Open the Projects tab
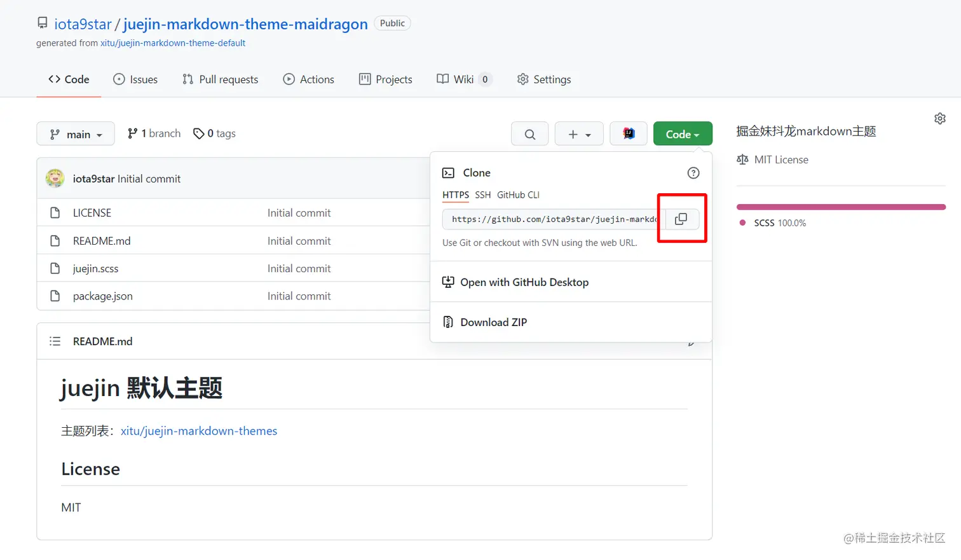This screenshot has width=961, height=560. click(386, 79)
